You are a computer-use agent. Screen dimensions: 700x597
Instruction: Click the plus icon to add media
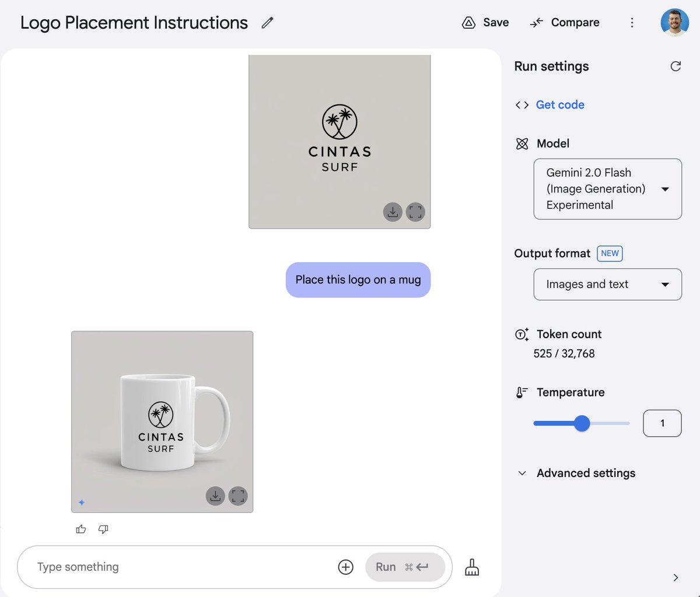tap(346, 567)
